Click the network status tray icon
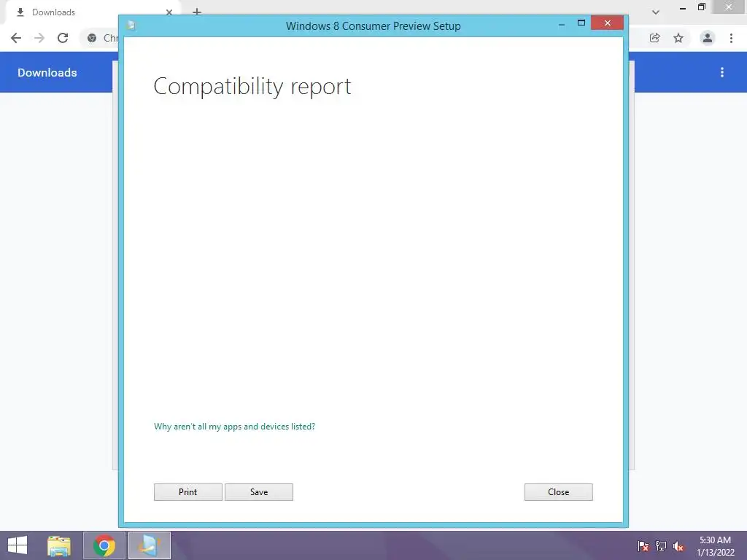 tap(661, 545)
